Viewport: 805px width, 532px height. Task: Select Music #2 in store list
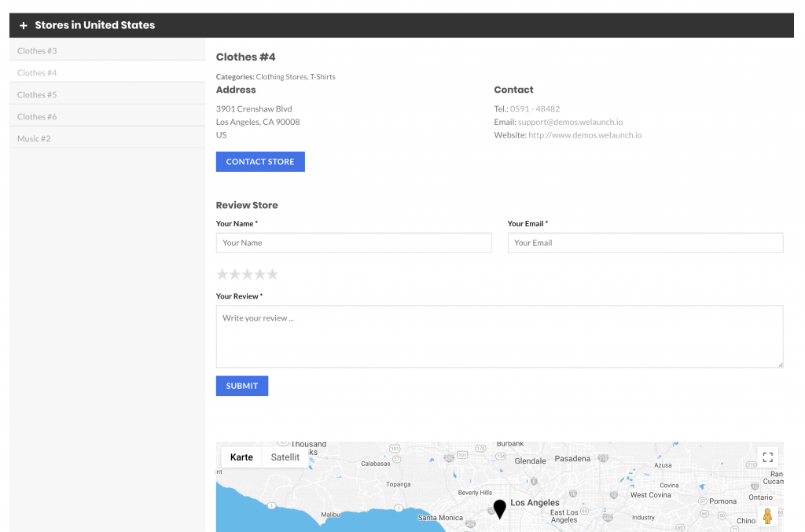pos(107,138)
